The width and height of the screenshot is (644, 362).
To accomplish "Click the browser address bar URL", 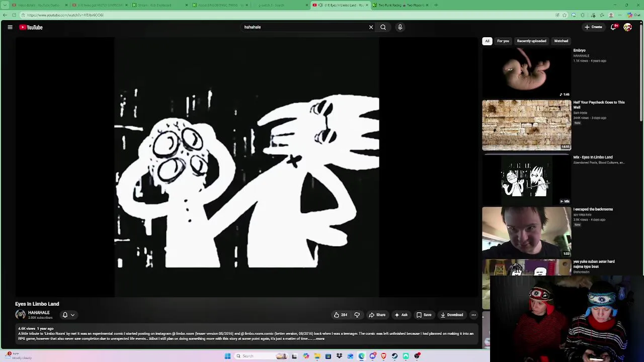I will (x=65, y=15).
